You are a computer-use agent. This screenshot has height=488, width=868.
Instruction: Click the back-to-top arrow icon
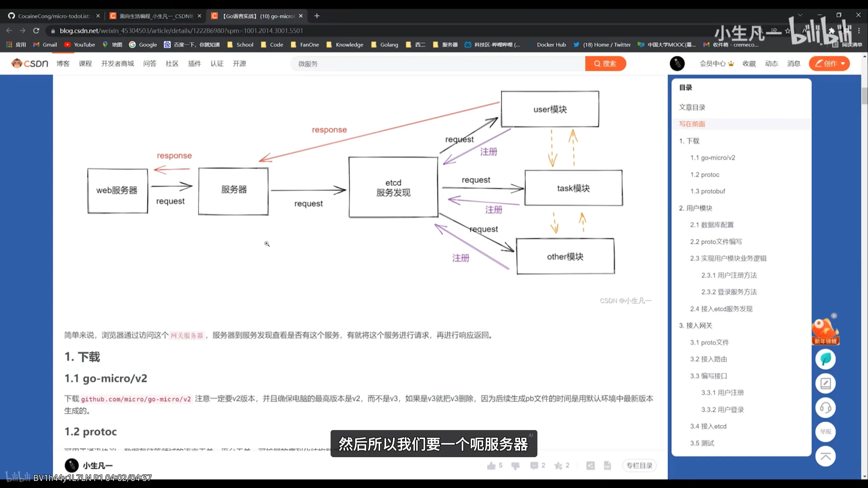pyautogui.click(x=825, y=456)
